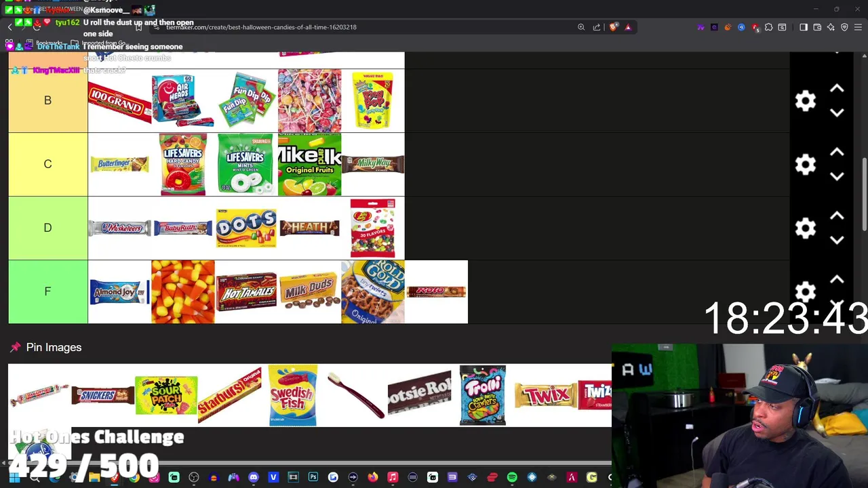This screenshot has height=488, width=868.
Task: Select the 3 Musketeers bar image
Action: pyautogui.click(x=119, y=228)
